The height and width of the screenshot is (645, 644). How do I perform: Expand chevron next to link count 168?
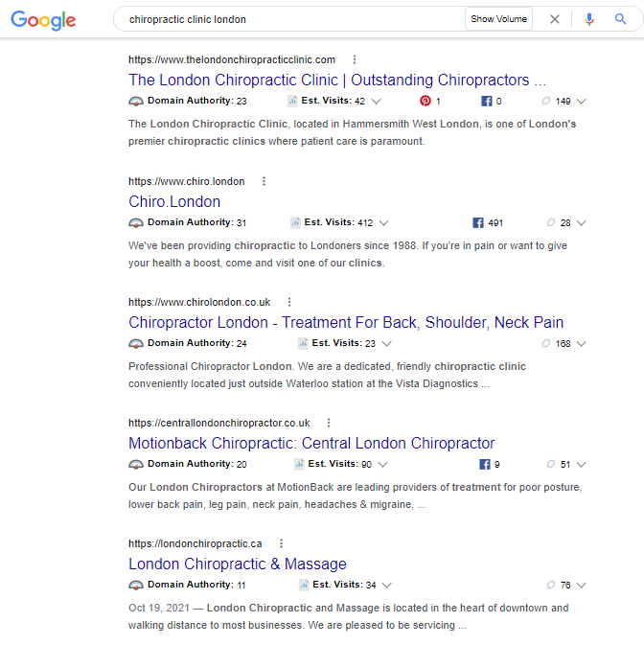[x=581, y=343]
